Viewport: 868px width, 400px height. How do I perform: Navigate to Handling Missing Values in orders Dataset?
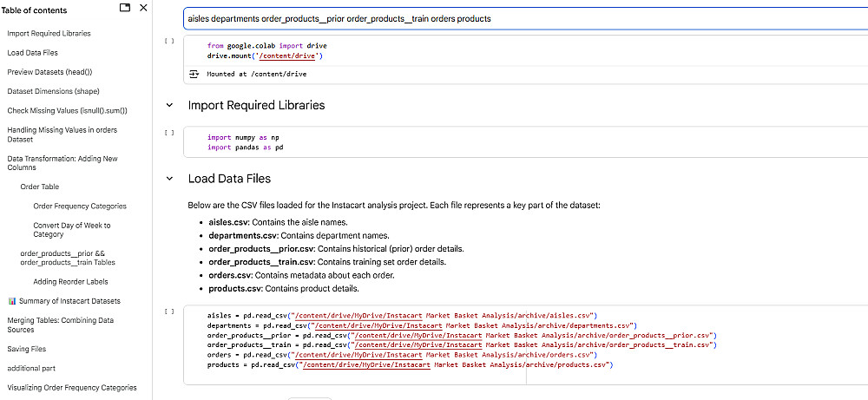[x=62, y=134]
